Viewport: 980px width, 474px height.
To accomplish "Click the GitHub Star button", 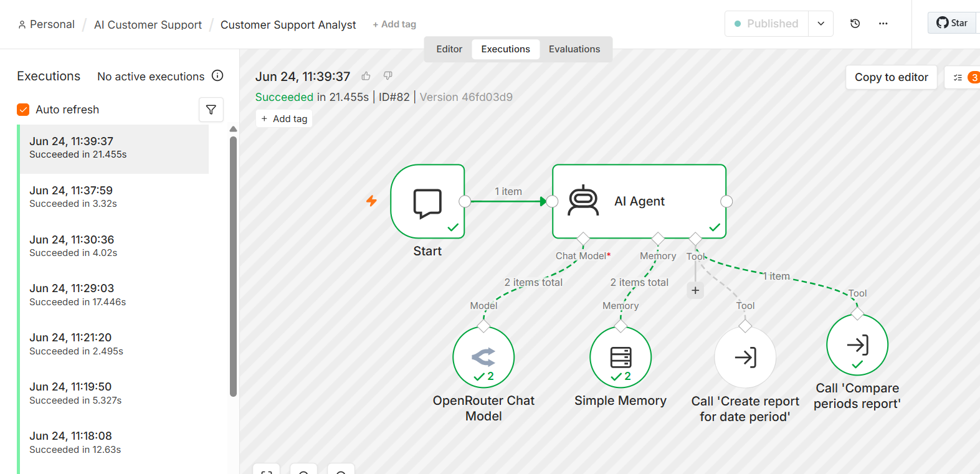I will point(953,23).
